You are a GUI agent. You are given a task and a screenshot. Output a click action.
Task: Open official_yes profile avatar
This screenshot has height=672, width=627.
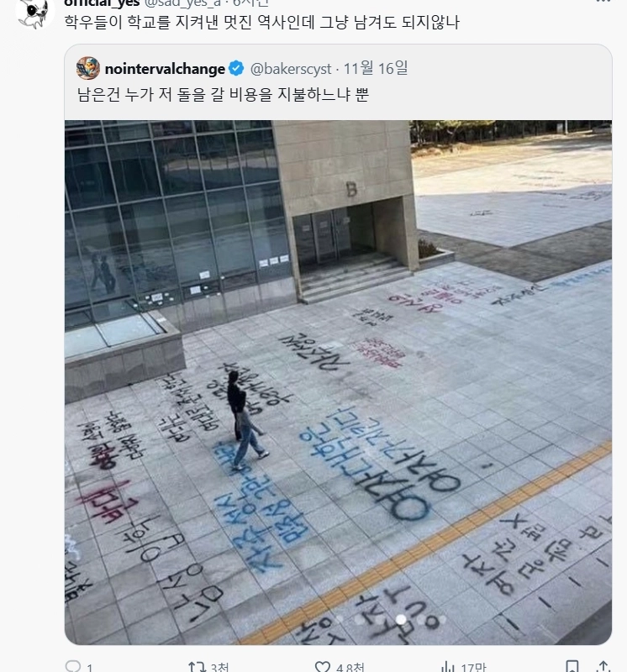tap(34, 13)
